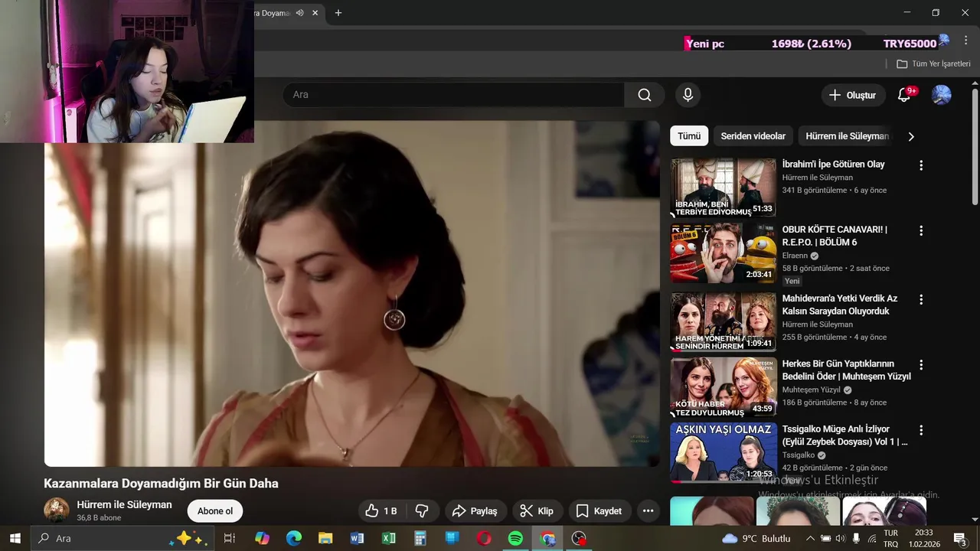Mute the tab via speaker icon
Image resolution: width=980 pixels, height=551 pixels.
[299, 13]
